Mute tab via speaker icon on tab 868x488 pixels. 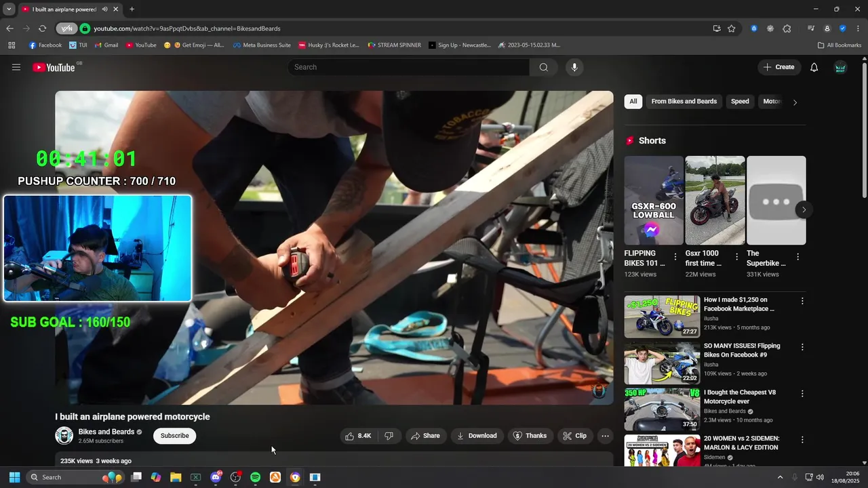coord(105,9)
